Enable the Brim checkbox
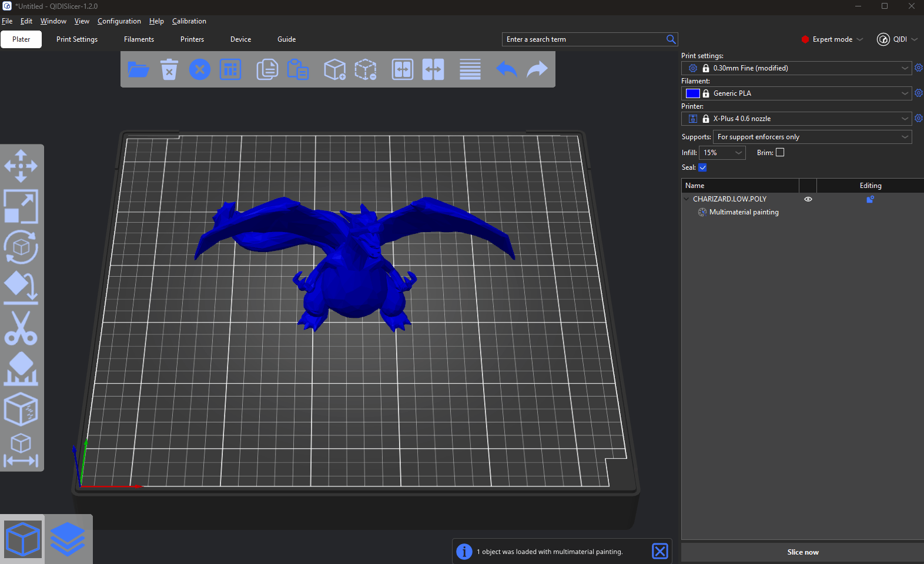This screenshot has height=564, width=924. tap(780, 152)
